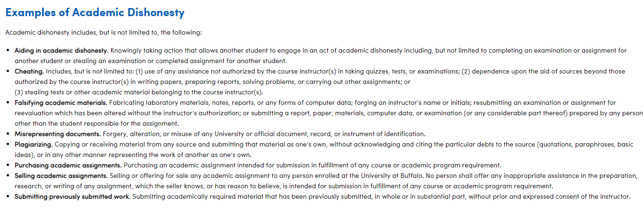
Task: Click the bullet point before "Plagiarizing."
Action: [8, 144]
